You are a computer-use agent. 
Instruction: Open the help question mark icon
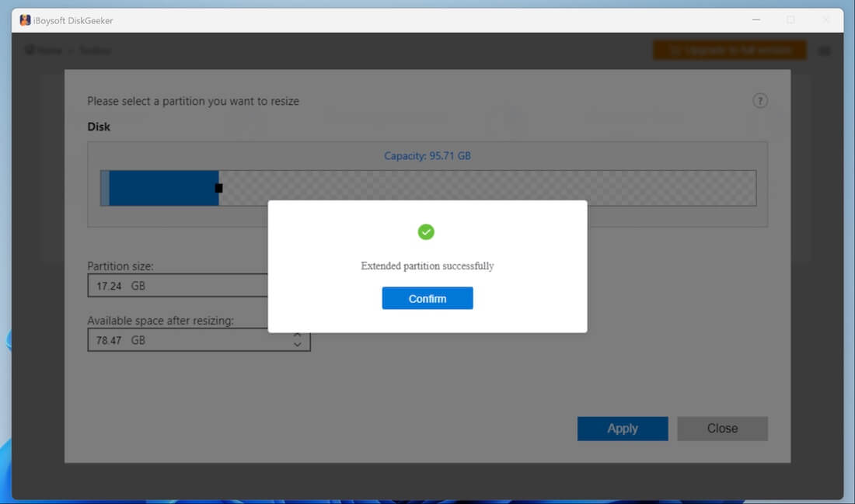click(760, 101)
